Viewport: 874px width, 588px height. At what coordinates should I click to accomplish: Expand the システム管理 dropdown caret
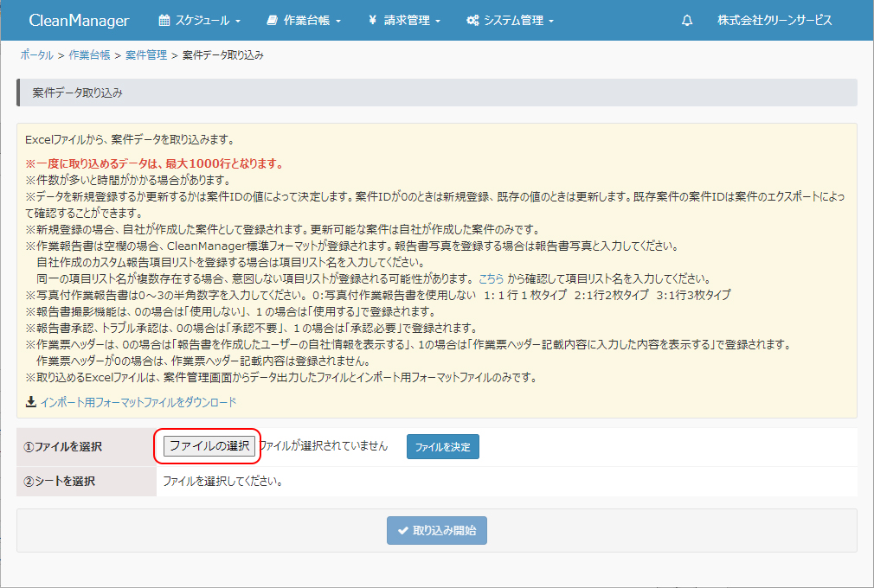coord(551,21)
